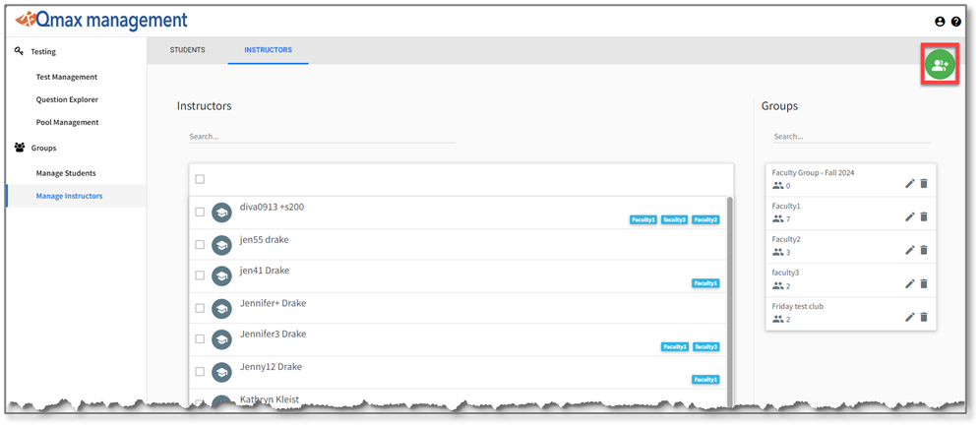Screen dimensions: 980x427
Task: Open Test Management in sidebar
Action: 67,77
